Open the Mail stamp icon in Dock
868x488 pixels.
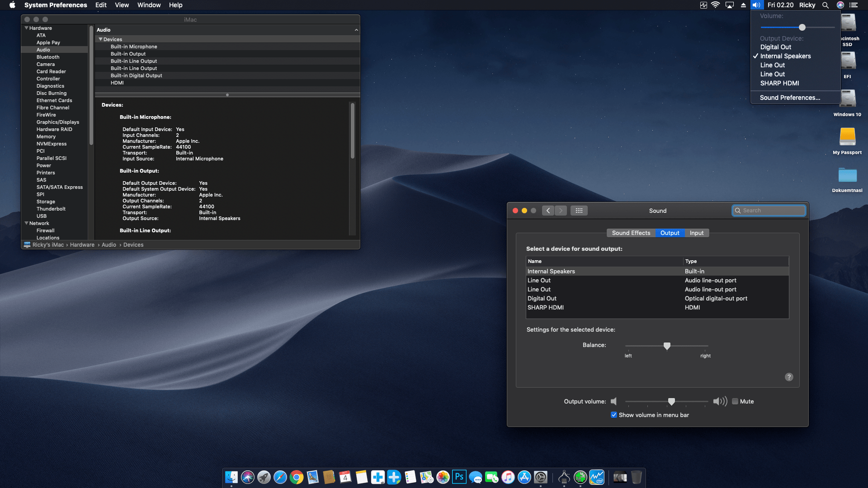pyautogui.click(x=313, y=477)
